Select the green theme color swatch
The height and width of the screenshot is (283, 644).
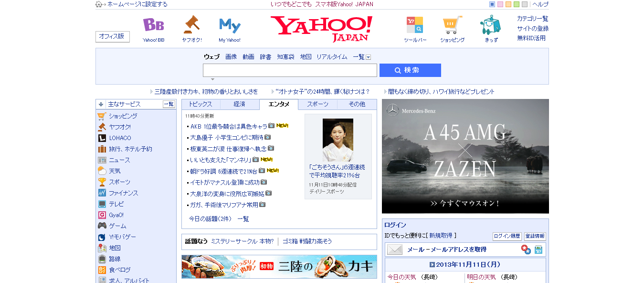517,4
